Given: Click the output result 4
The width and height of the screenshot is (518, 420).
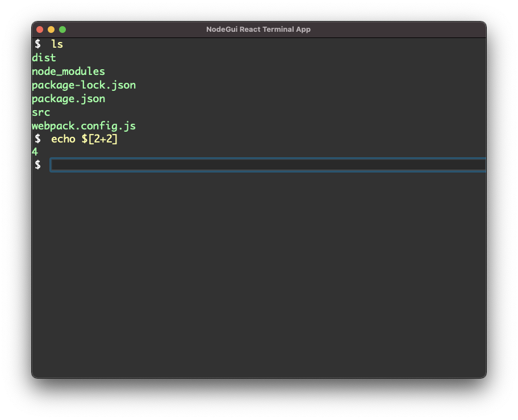Looking at the screenshot, I should (x=35, y=152).
